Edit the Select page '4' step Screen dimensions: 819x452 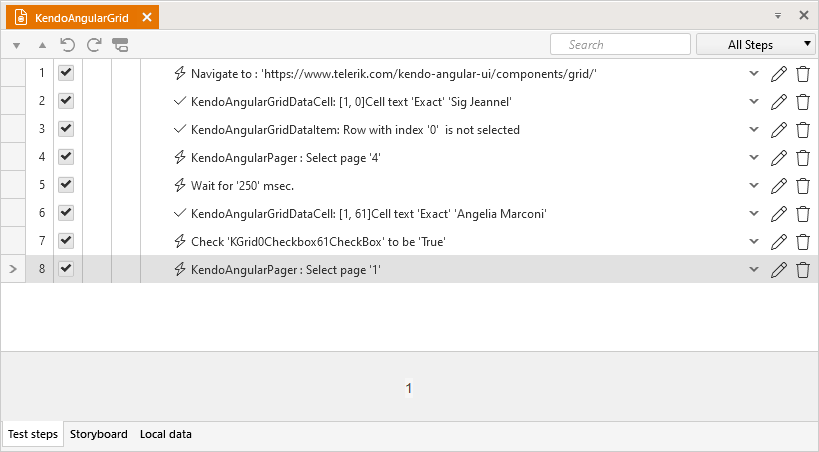[779, 157]
